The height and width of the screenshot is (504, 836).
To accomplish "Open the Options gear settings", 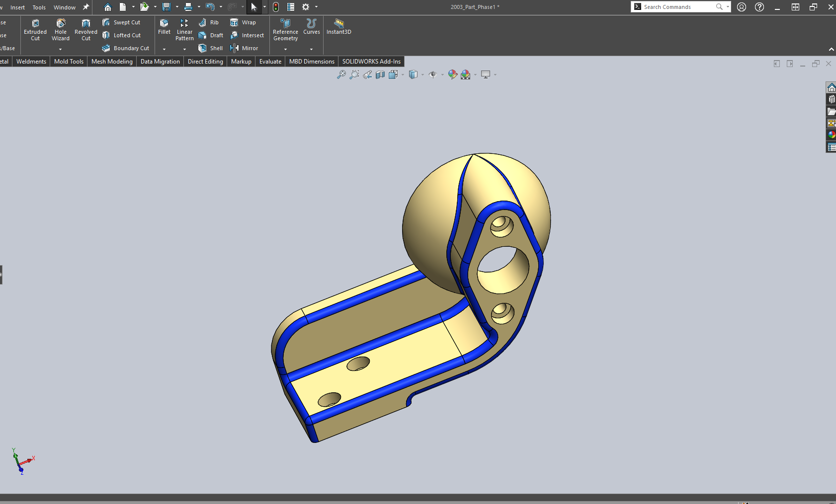I will click(x=306, y=7).
